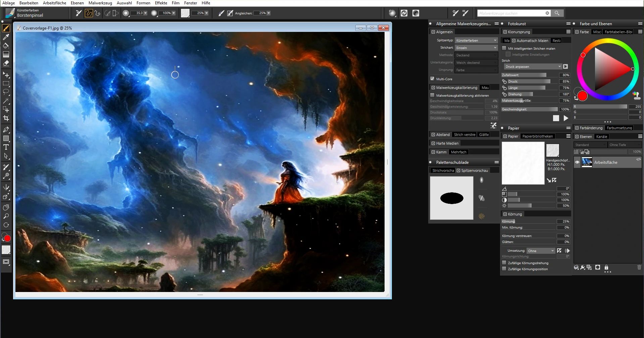
Task: Select the Crop tool
Action: pyautogui.click(x=6, y=118)
